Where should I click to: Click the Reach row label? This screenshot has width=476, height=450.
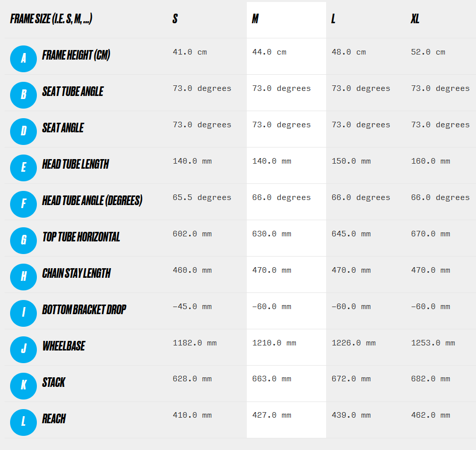pos(54,419)
